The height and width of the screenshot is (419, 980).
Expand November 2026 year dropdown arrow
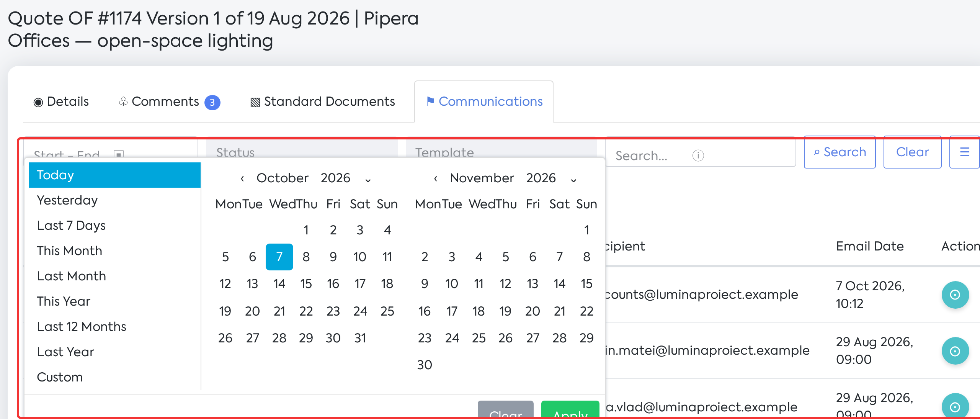573,180
